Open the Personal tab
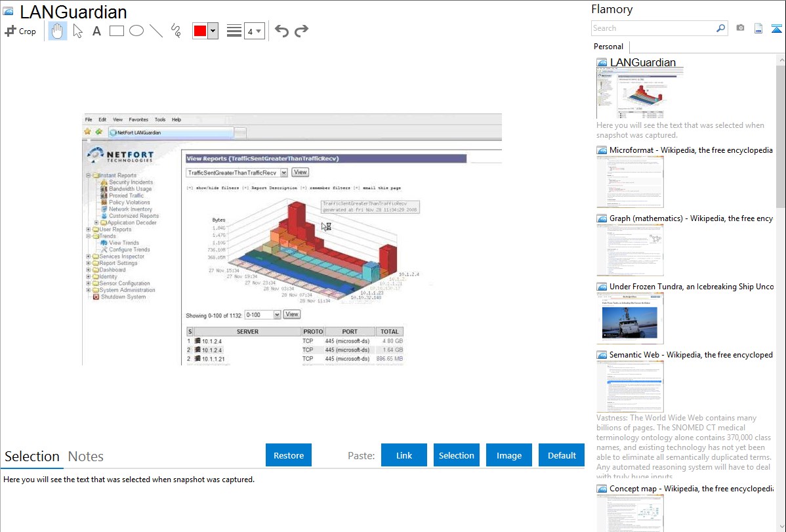 pos(608,47)
